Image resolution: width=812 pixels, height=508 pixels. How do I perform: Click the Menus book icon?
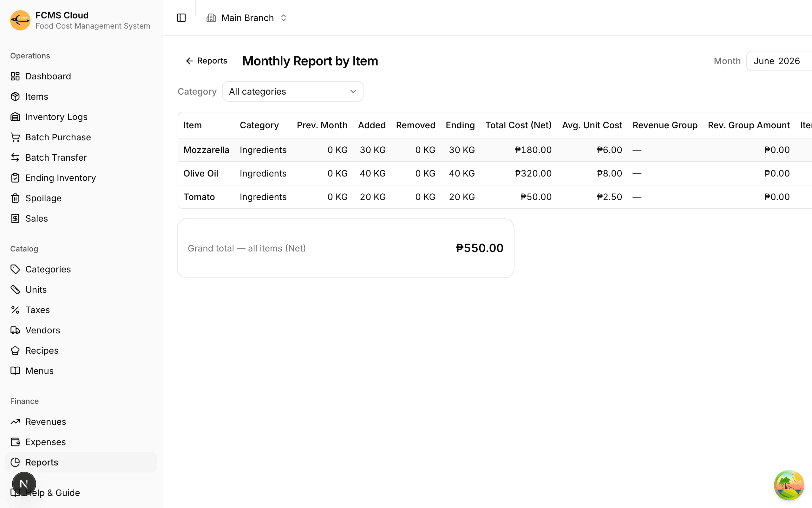(x=15, y=371)
